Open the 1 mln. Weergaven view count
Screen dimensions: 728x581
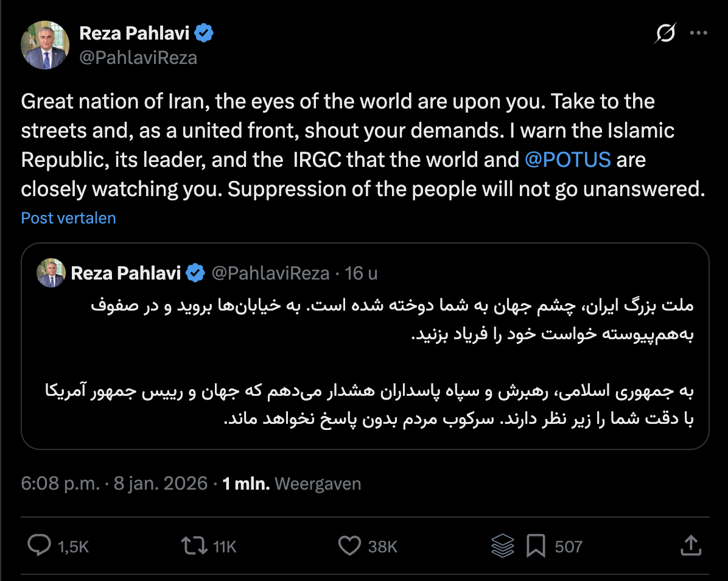292,484
